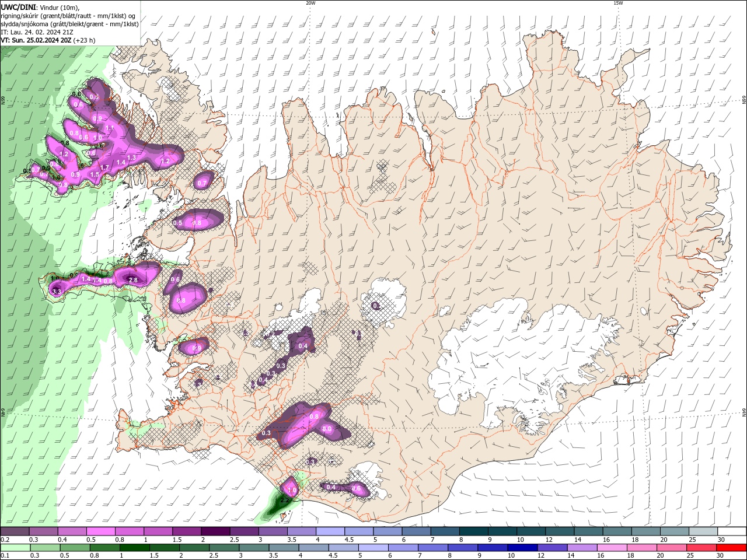
Task: Click the UWC/DINI title text
Action: [18, 6]
